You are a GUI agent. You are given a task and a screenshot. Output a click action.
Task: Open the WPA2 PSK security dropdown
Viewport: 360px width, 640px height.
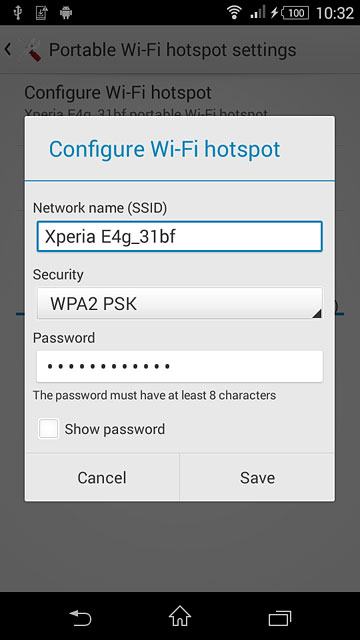(180, 303)
